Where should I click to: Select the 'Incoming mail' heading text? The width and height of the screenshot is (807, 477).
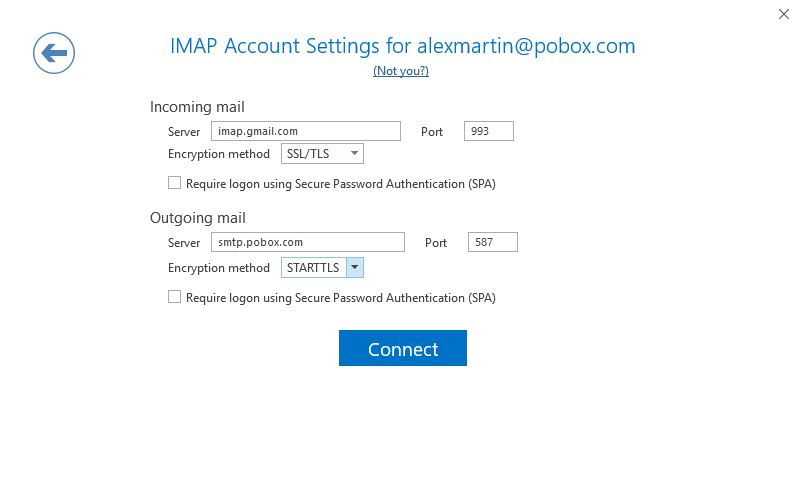click(x=197, y=107)
